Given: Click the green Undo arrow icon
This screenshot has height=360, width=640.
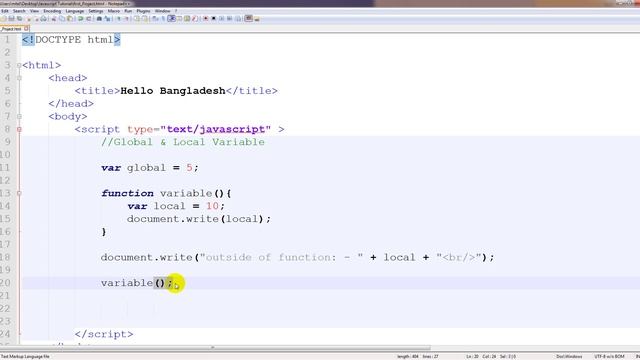Looking at the screenshot, I should pyautogui.click(x=80, y=18).
